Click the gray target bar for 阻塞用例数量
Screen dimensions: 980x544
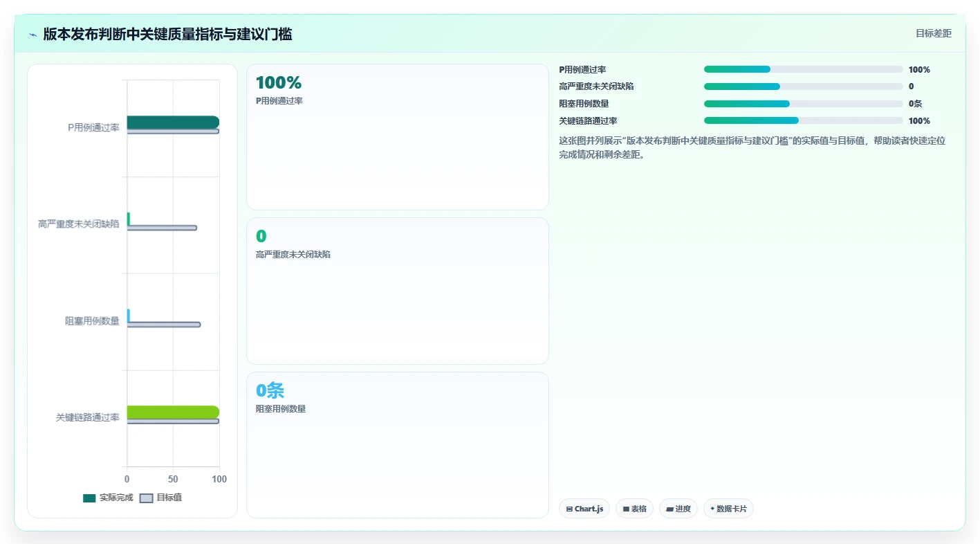click(164, 325)
